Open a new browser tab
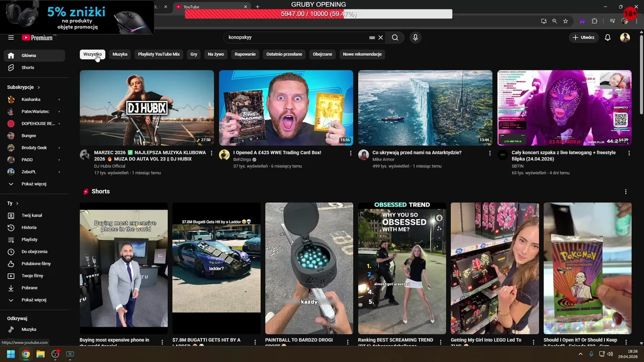The height and width of the screenshot is (362, 644). [x=258, y=7]
